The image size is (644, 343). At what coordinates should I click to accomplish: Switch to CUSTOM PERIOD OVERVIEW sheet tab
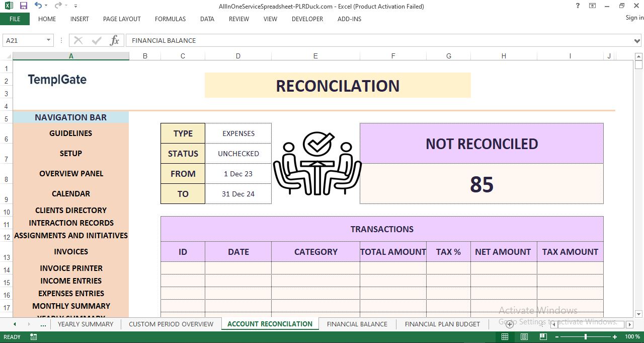click(171, 324)
